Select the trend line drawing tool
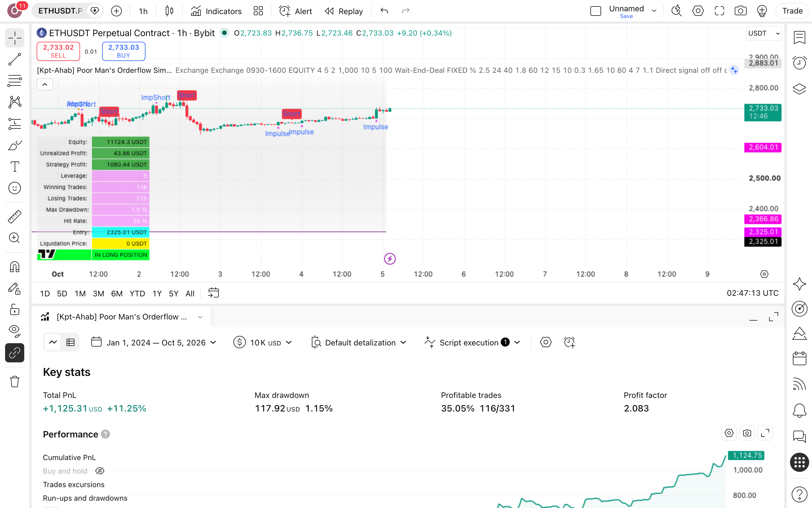Viewport: 812px width, 508px height. point(14,59)
